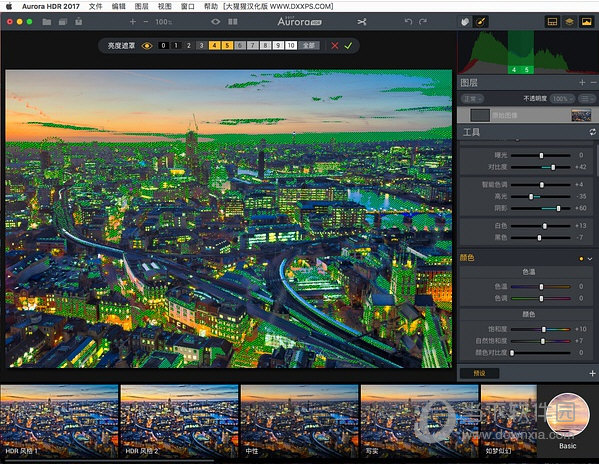Toggle the 颜色 panel orange enable dot
The height and width of the screenshot is (464, 599).
581,259
